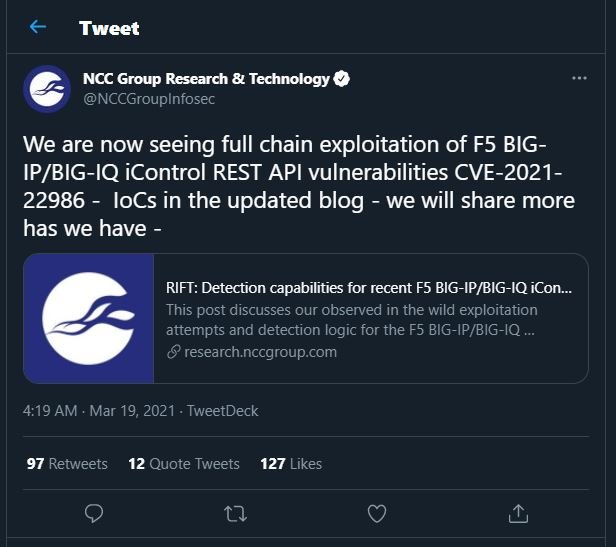616x547 pixels.
Task: Share the tweet via the upload icon
Action: pyautogui.click(x=518, y=513)
